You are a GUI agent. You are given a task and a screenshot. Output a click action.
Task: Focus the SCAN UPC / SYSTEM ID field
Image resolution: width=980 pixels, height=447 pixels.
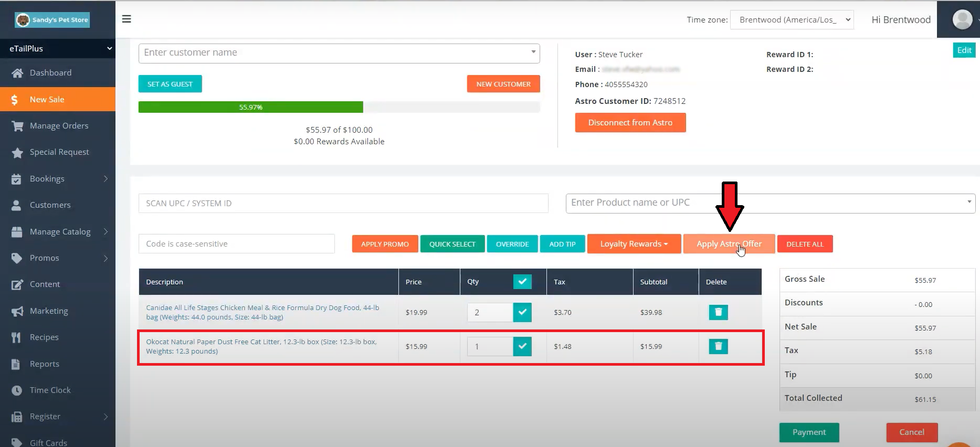[x=343, y=204]
